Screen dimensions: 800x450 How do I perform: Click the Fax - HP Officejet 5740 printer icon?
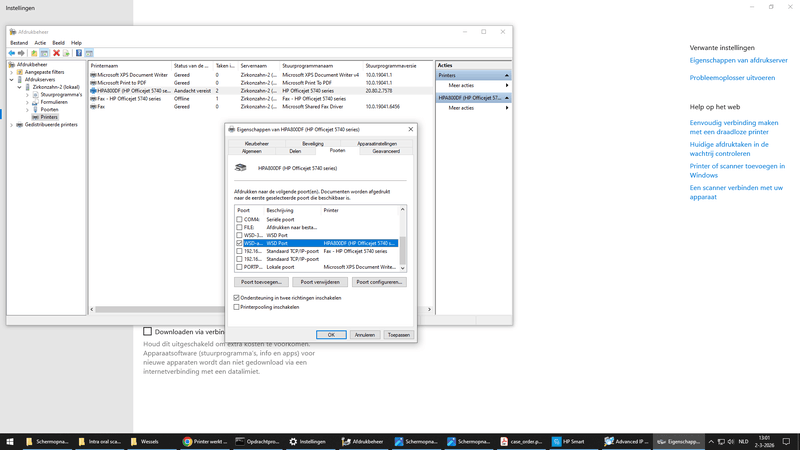coord(93,99)
